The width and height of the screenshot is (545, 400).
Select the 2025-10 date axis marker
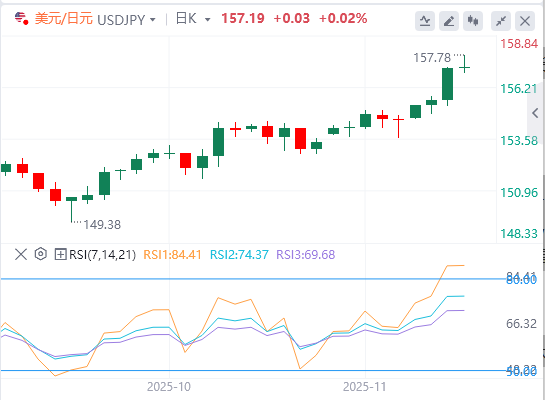click(x=169, y=387)
